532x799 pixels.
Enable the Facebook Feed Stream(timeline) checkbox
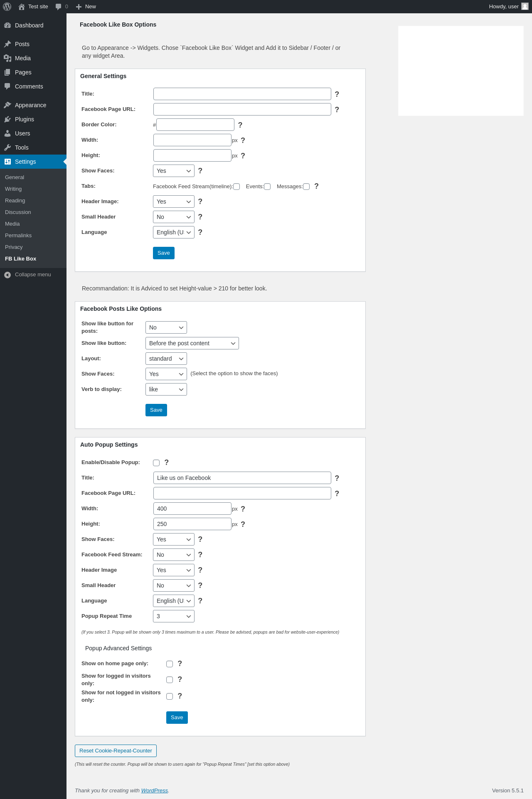tap(236, 187)
